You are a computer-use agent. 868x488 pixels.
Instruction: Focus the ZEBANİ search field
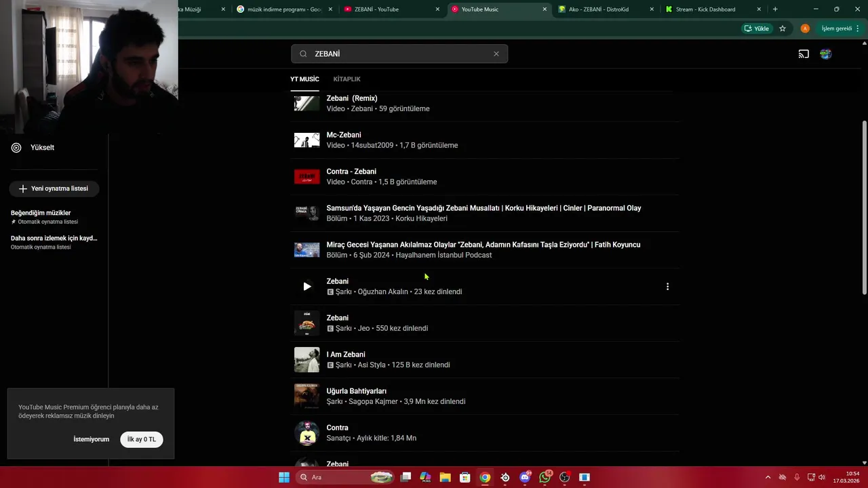(400, 54)
